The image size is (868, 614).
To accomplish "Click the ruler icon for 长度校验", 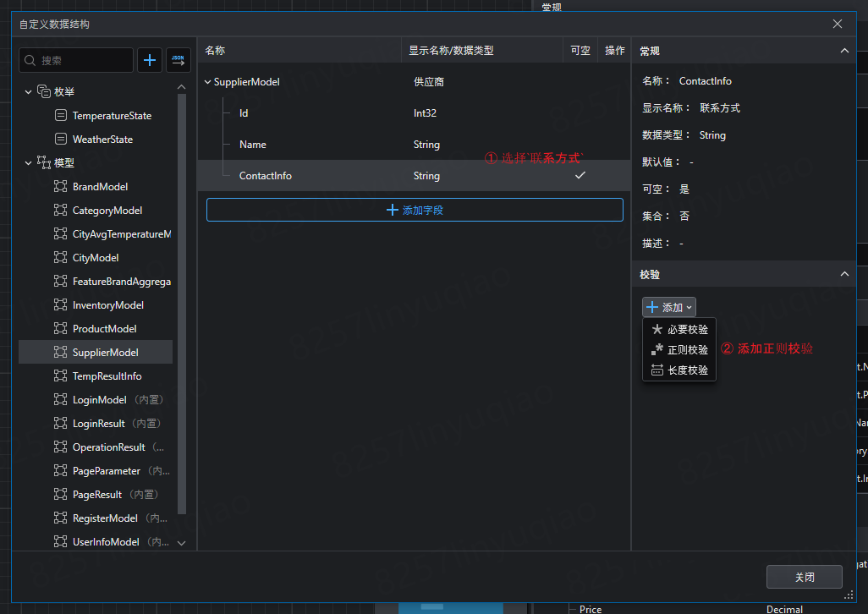I will click(x=657, y=370).
